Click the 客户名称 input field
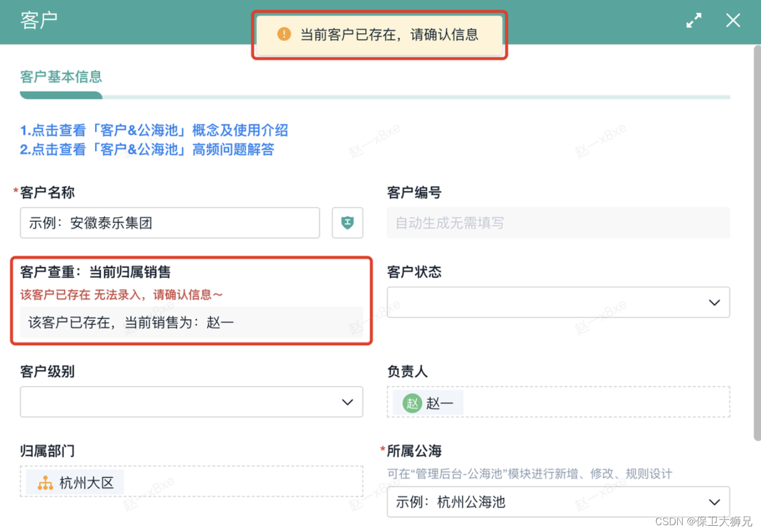Viewport: 761px width, 532px height. pos(170,222)
